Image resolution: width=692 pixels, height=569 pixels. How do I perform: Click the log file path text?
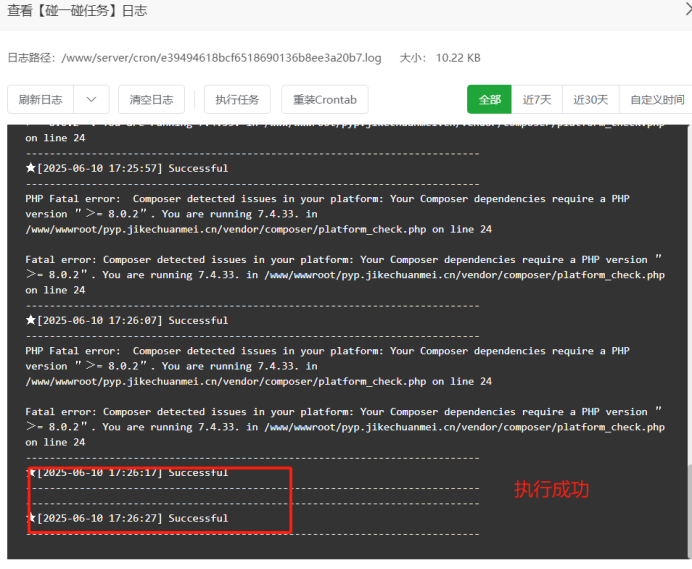(x=221, y=58)
